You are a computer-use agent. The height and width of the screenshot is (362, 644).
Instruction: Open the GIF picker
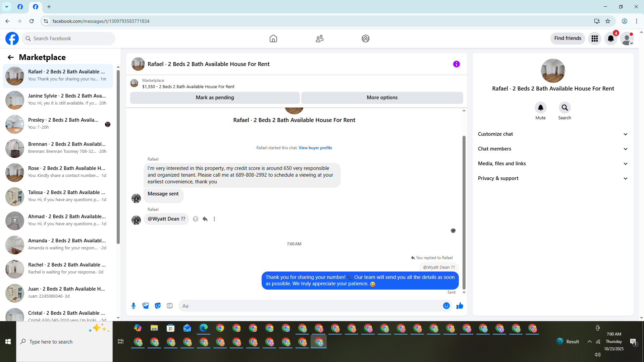tap(170, 306)
